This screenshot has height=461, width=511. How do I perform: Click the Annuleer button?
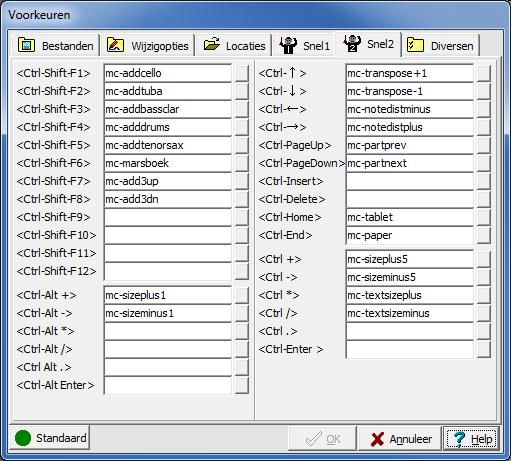point(399,439)
